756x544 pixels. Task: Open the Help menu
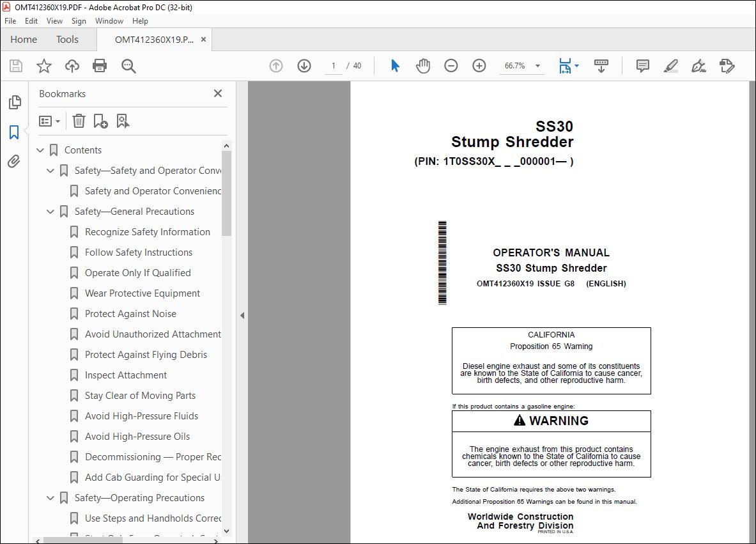pos(141,20)
